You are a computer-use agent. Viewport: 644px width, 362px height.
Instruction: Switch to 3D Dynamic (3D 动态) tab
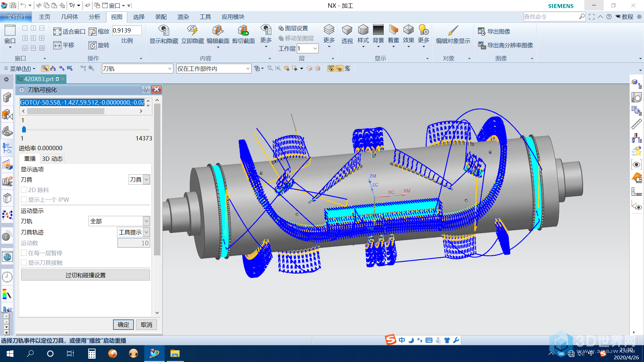(x=52, y=159)
